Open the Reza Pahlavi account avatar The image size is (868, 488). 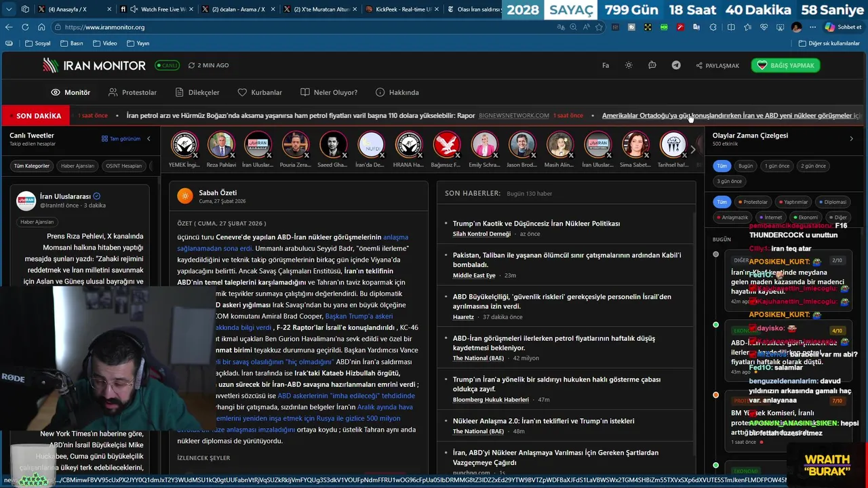click(221, 145)
